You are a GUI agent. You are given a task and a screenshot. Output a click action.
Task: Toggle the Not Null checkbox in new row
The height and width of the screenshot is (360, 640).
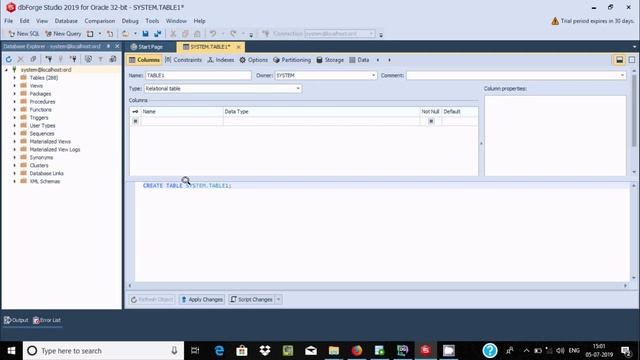pos(431,121)
